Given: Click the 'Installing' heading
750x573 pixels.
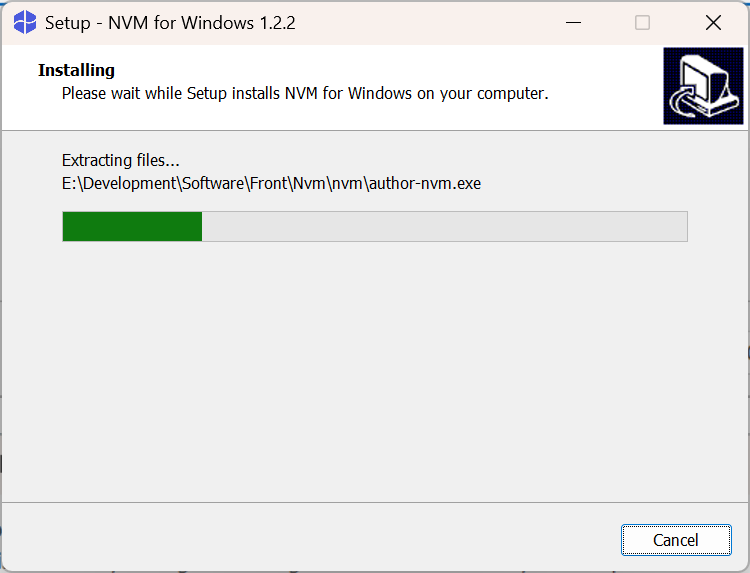Looking at the screenshot, I should coord(77,70).
